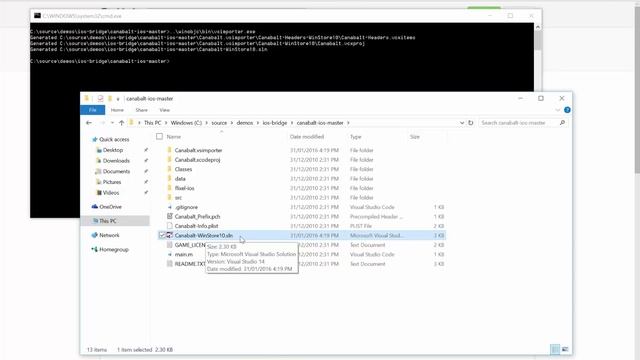This screenshot has width=640, height=360.
Task: Click the pin icon beside Downloads
Action: [x=146, y=161]
